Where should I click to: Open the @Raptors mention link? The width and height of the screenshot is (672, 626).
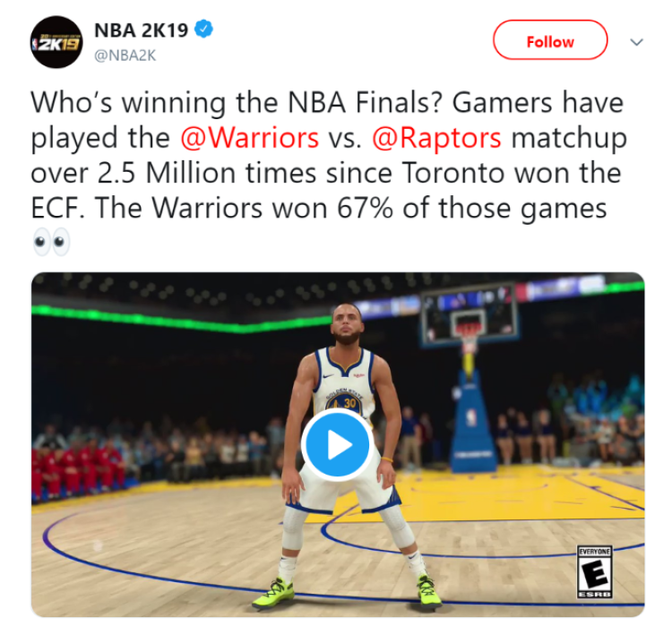(x=436, y=138)
